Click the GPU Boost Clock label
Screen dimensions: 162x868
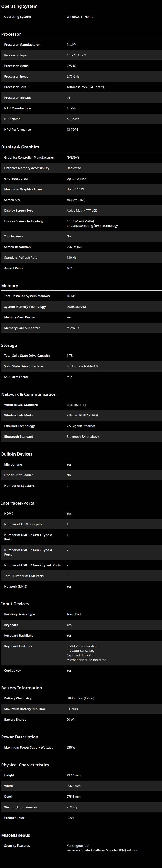[16, 179]
